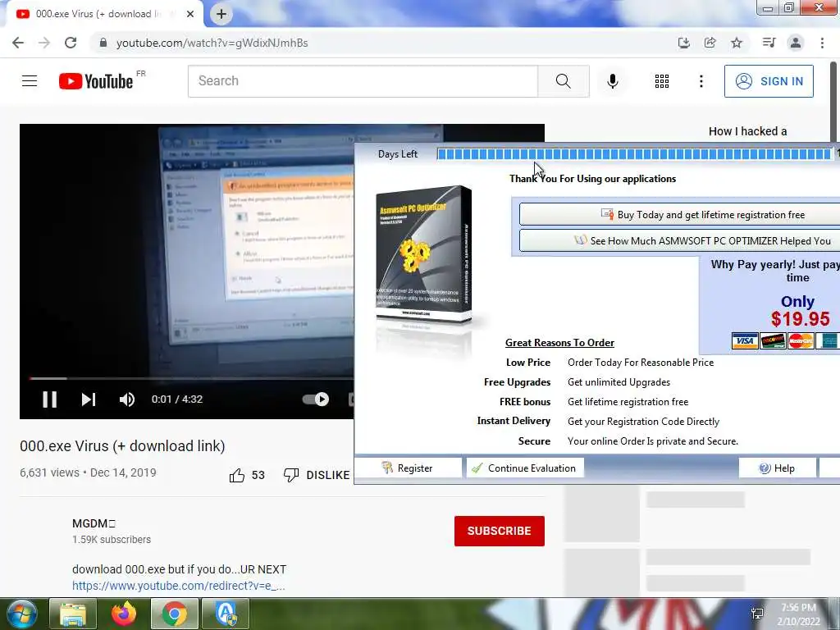Click 'Great Reasons To Order' heading
The width and height of the screenshot is (840, 630).
pos(559,343)
